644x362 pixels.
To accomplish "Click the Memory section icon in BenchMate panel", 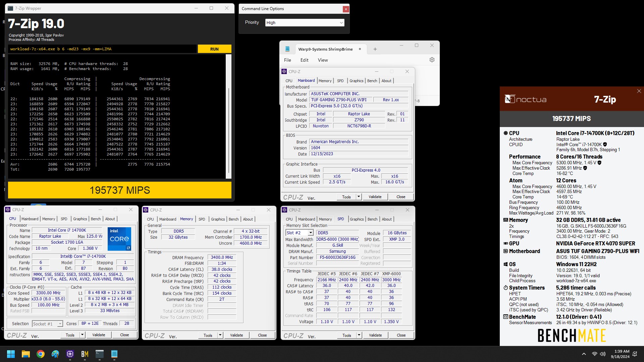I will [505, 220].
